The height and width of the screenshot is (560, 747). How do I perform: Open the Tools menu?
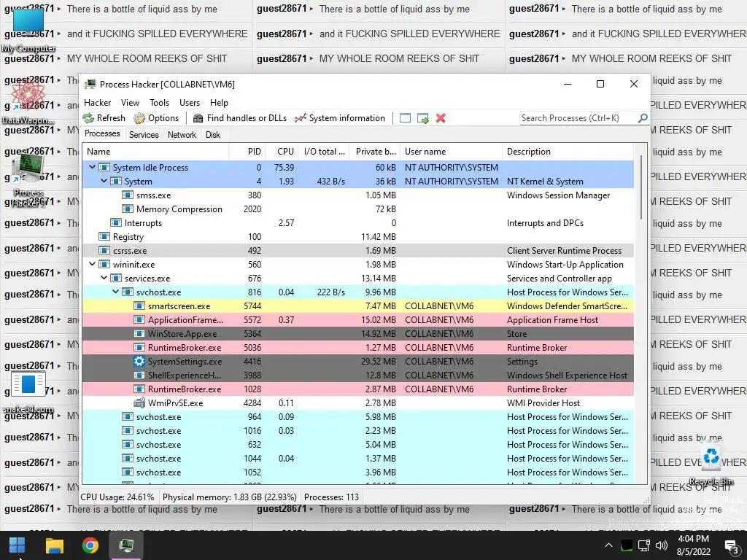(x=159, y=103)
